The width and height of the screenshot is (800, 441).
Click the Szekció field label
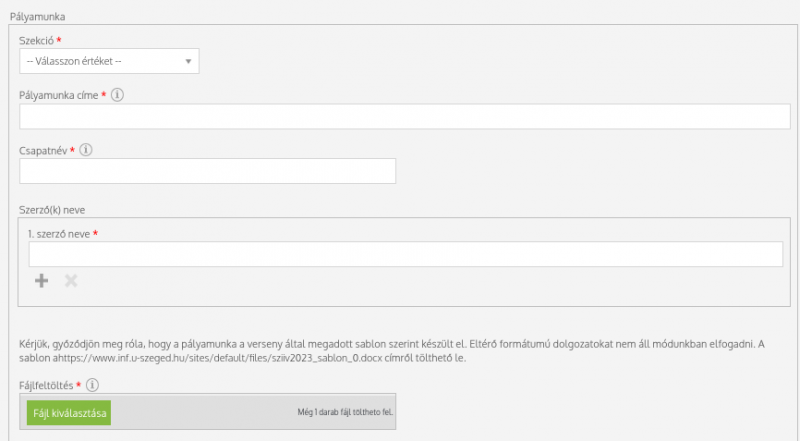[x=36, y=40]
